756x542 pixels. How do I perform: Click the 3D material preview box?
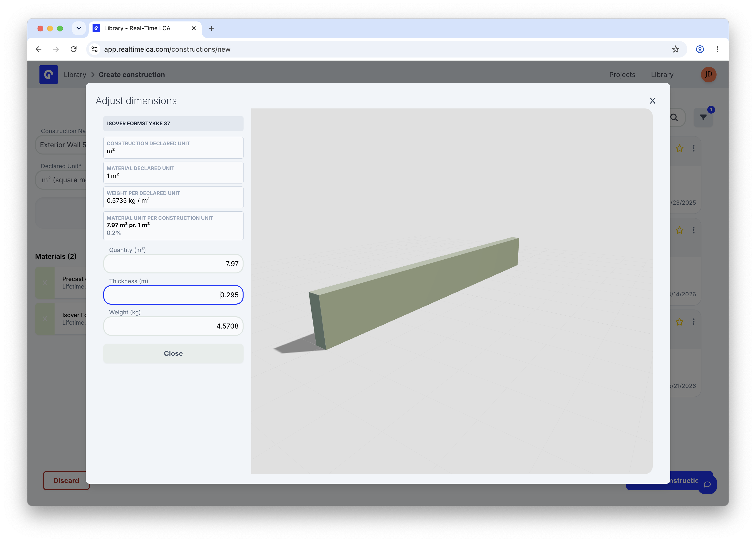(452, 291)
